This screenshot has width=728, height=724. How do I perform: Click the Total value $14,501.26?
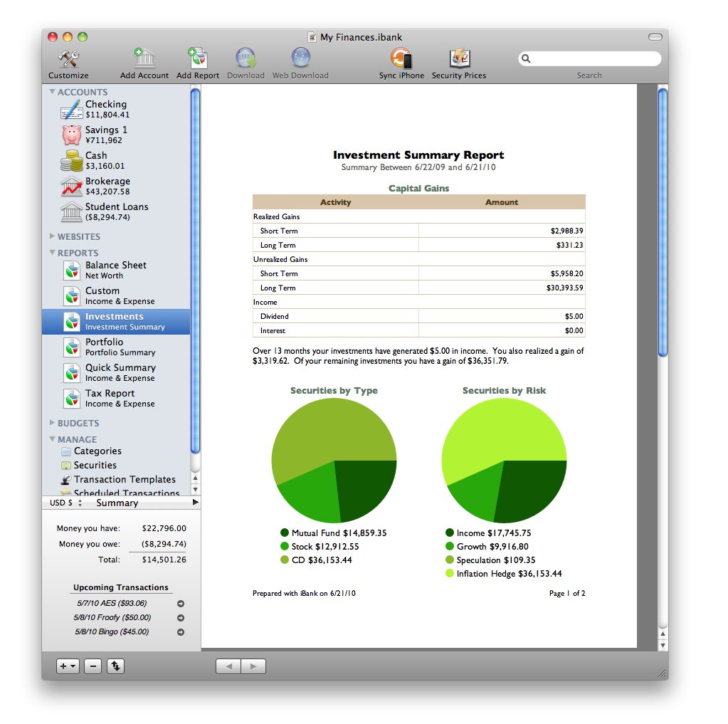164,560
